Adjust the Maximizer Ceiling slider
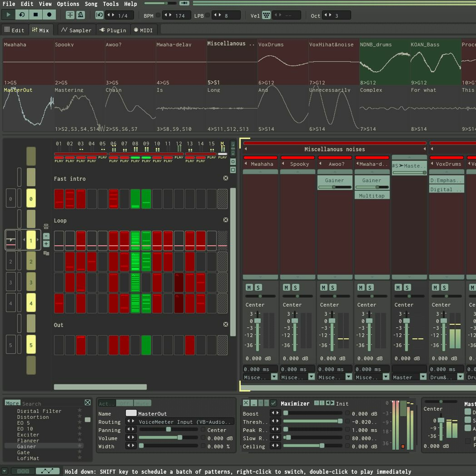This screenshot has width=476, height=476. tap(313, 445)
